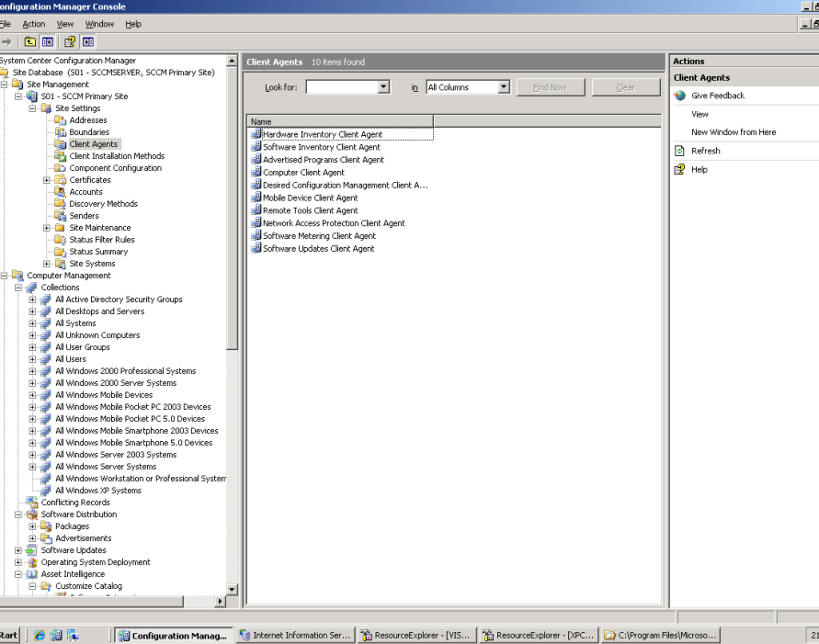The height and width of the screenshot is (644, 819).
Task: Open the View menu in menu bar
Action: 65,24
